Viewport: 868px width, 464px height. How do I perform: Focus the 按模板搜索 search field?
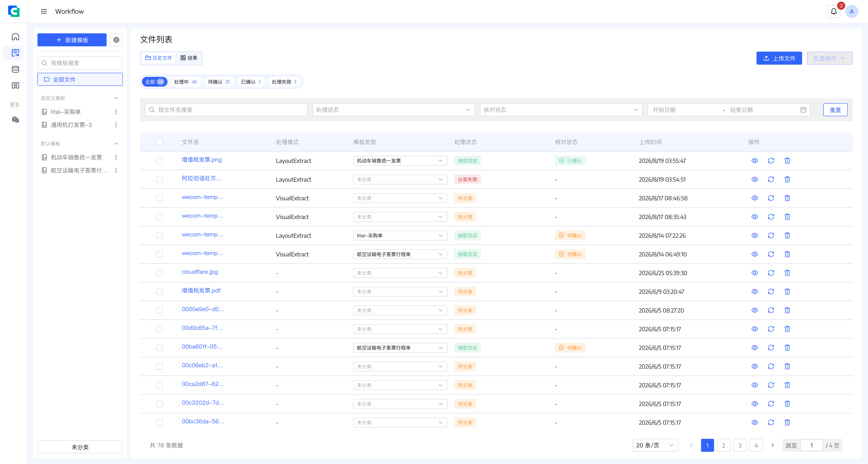pyautogui.click(x=80, y=63)
